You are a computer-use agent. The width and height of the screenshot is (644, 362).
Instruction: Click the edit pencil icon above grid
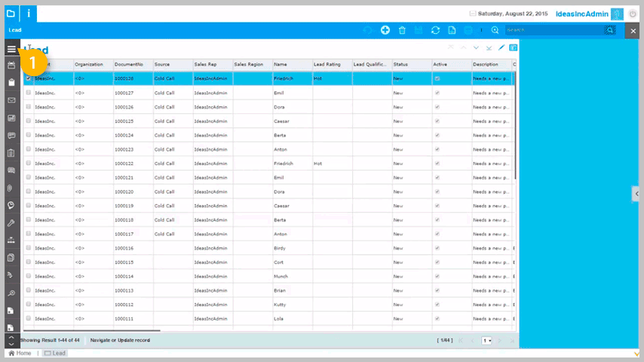(501, 48)
